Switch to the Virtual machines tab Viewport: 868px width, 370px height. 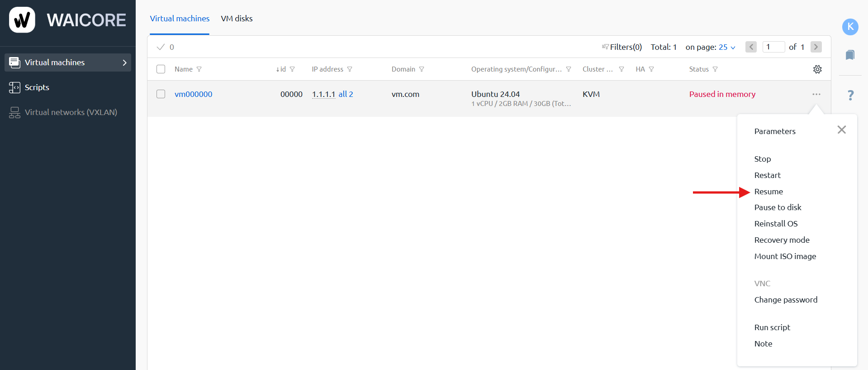[x=180, y=19]
